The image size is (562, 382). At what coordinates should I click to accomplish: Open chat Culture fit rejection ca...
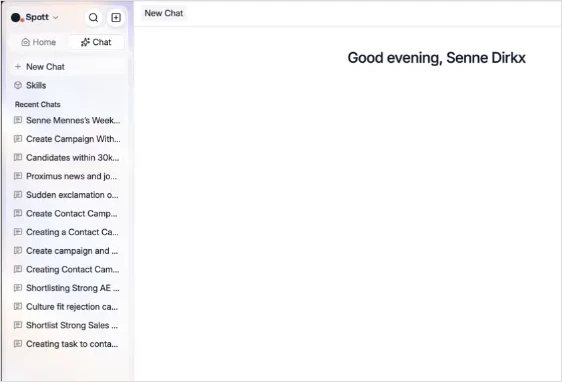point(69,306)
